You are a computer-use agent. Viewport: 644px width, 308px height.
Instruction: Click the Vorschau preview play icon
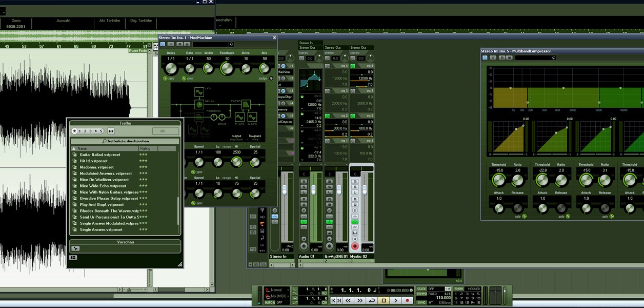(x=75, y=248)
